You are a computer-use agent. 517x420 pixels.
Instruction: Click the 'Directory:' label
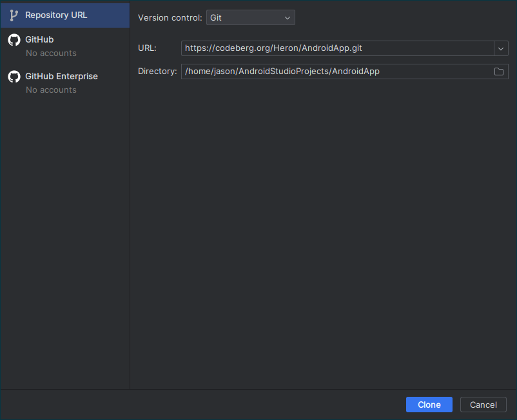click(x=157, y=72)
